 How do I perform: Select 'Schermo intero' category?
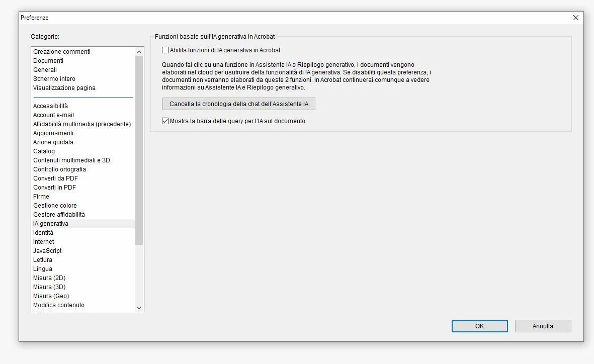click(x=54, y=79)
